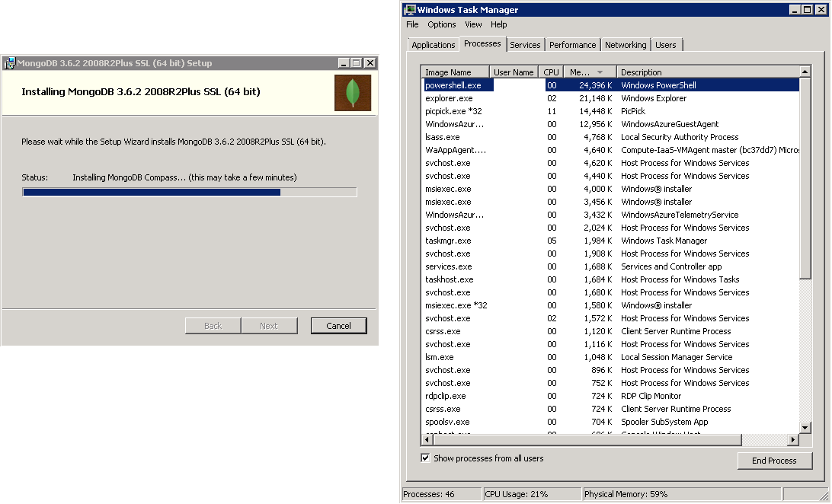Sort by User Name column header

513,72
